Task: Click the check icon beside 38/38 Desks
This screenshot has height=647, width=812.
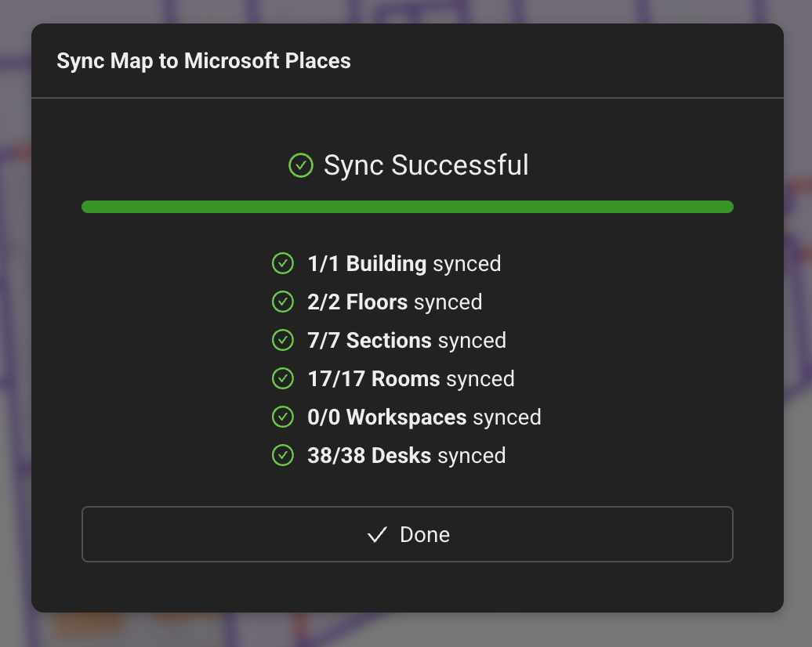Action: pos(283,455)
